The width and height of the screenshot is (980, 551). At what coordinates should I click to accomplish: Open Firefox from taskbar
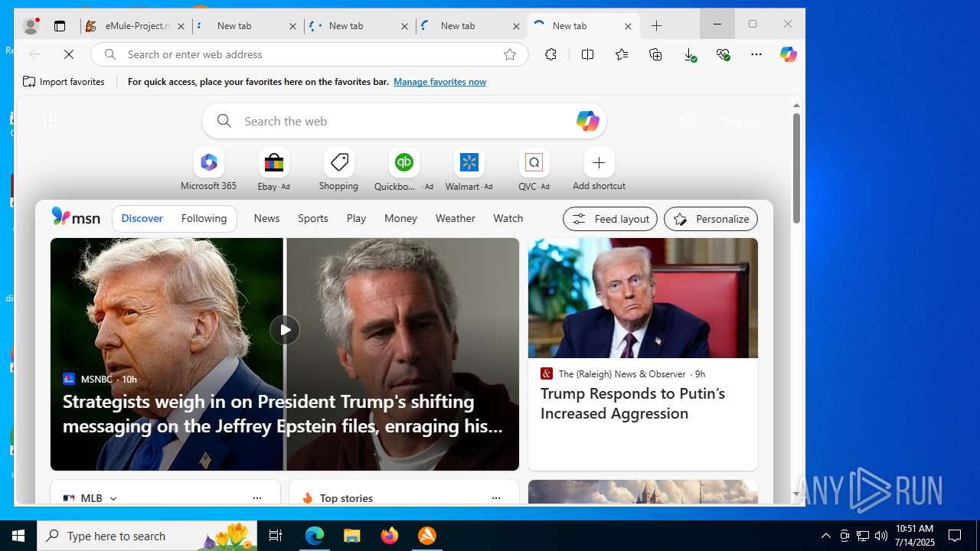pyautogui.click(x=390, y=536)
